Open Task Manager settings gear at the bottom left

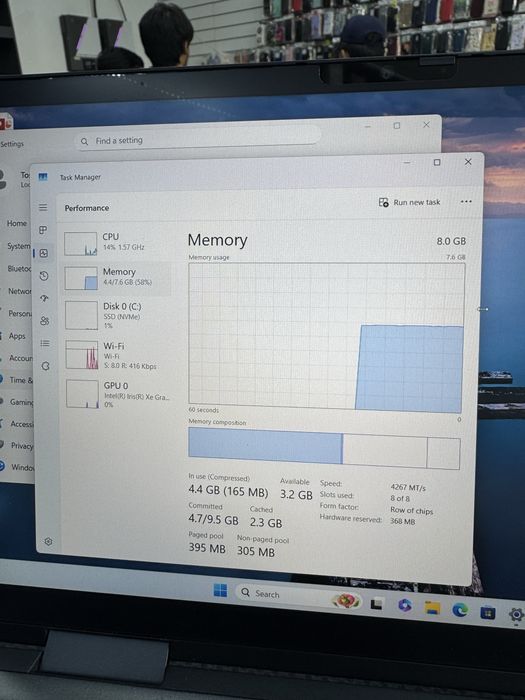(48, 542)
